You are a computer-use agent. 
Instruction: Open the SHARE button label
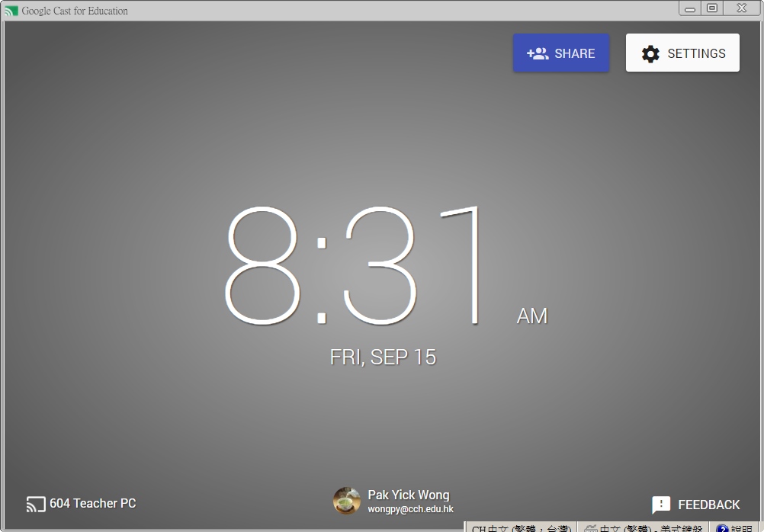pos(575,53)
